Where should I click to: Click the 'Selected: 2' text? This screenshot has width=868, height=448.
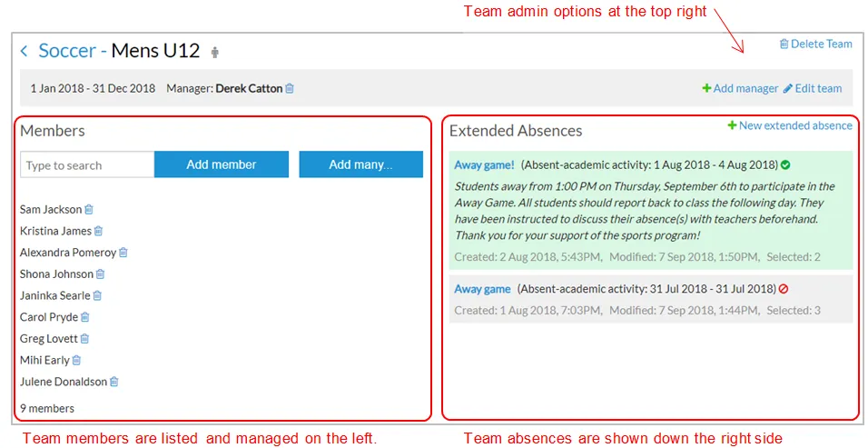[x=794, y=257]
